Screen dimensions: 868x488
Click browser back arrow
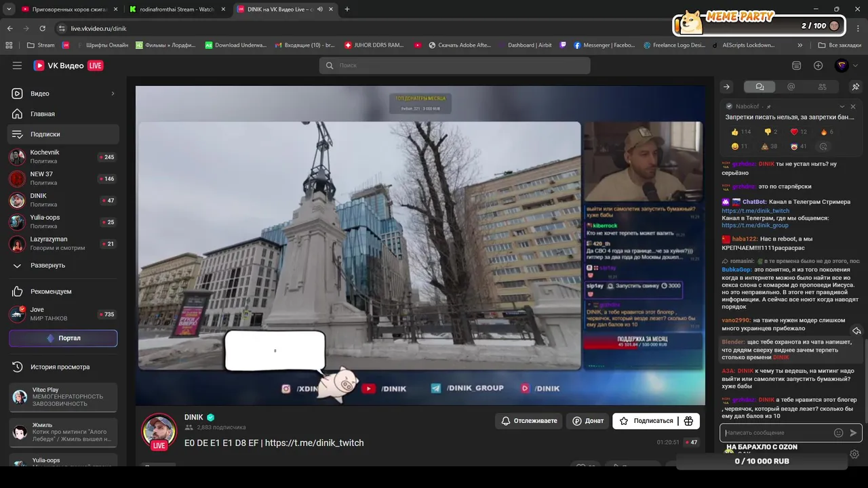(9, 28)
